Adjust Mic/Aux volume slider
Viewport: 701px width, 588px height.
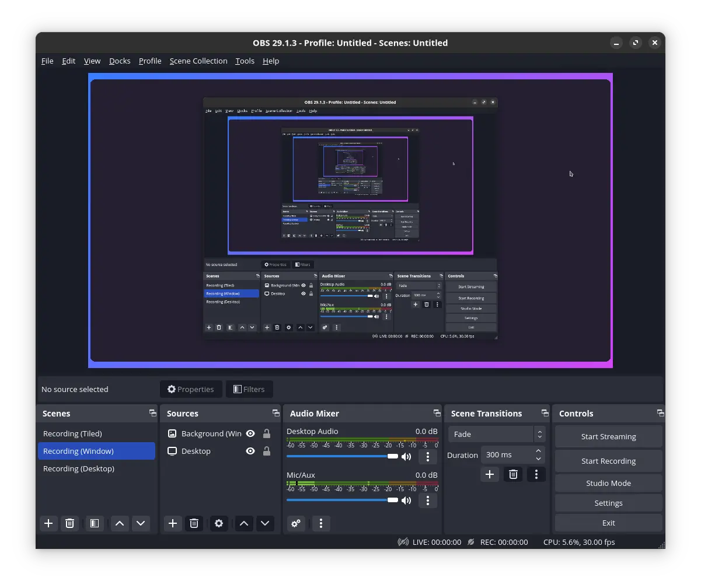(x=342, y=500)
